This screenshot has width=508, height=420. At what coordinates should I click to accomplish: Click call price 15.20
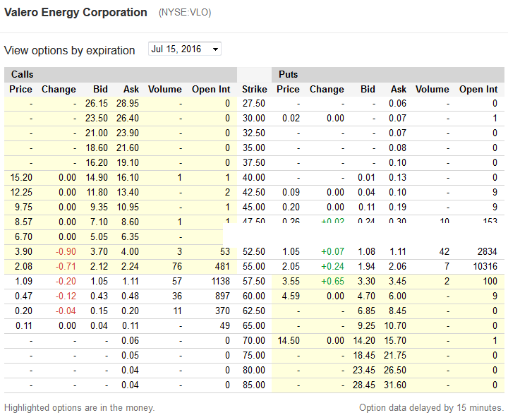coord(21,178)
